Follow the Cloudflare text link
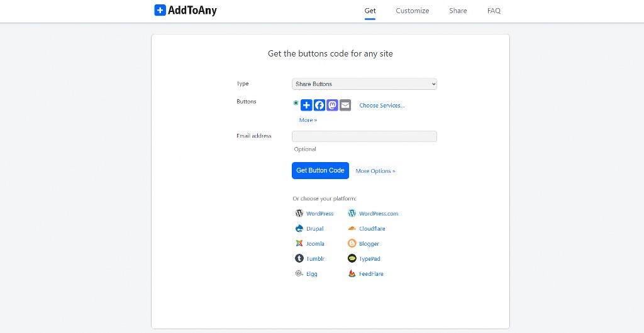The image size is (644, 333). click(372, 229)
